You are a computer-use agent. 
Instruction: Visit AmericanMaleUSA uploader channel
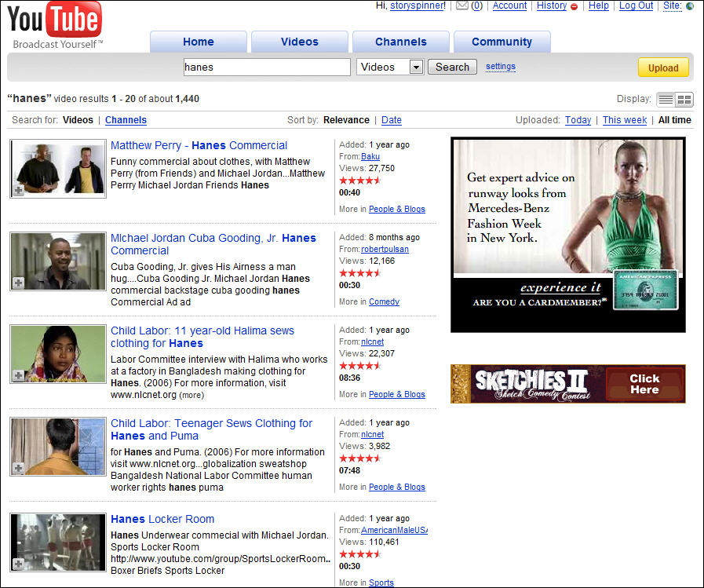click(x=394, y=530)
